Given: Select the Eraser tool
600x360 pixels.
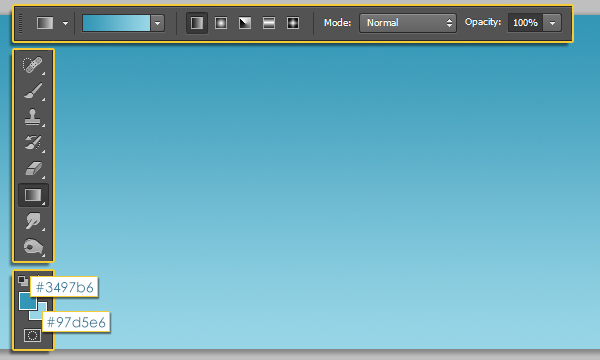Looking at the screenshot, I should tap(33, 168).
